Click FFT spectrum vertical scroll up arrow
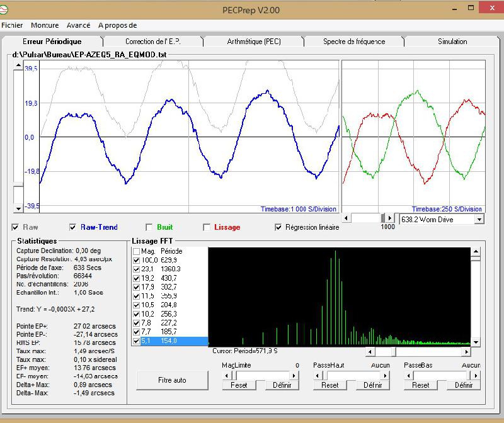The height and width of the screenshot is (423, 504). (476, 251)
